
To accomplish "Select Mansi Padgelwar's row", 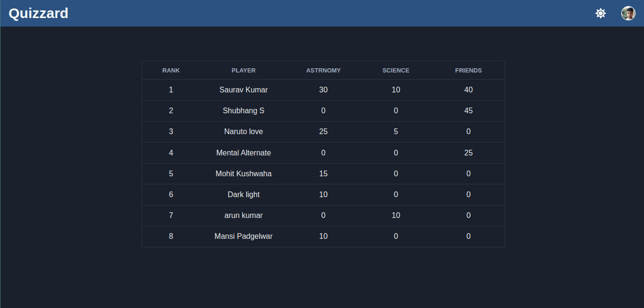I will point(323,236).
